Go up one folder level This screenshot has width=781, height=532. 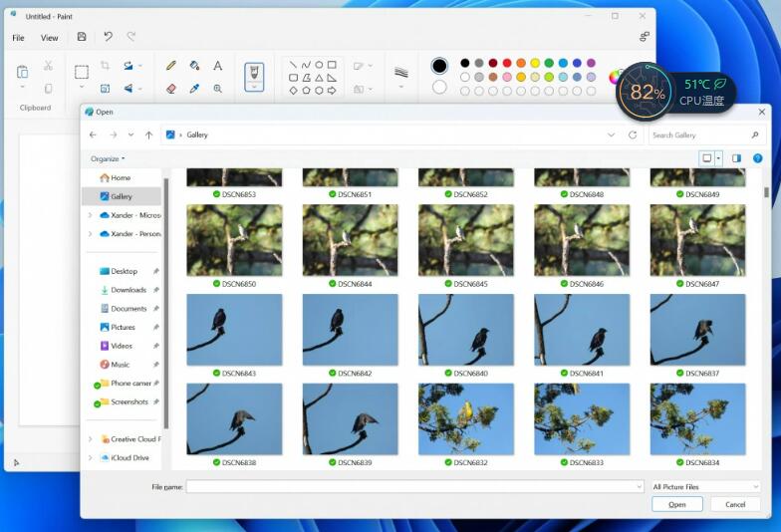click(148, 135)
